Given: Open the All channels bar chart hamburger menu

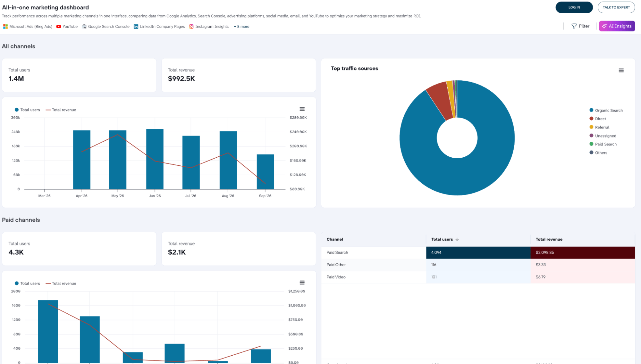Looking at the screenshot, I should click(x=302, y=109).
